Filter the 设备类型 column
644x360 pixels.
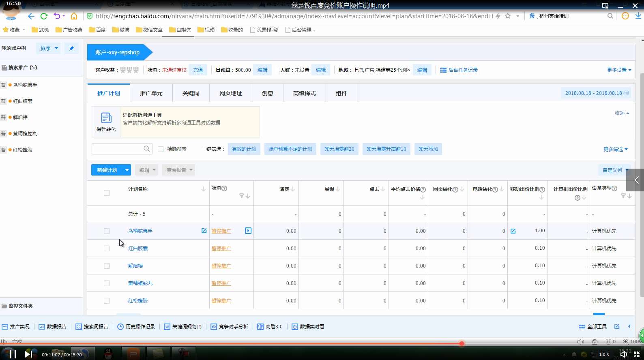tap(623, 196)
